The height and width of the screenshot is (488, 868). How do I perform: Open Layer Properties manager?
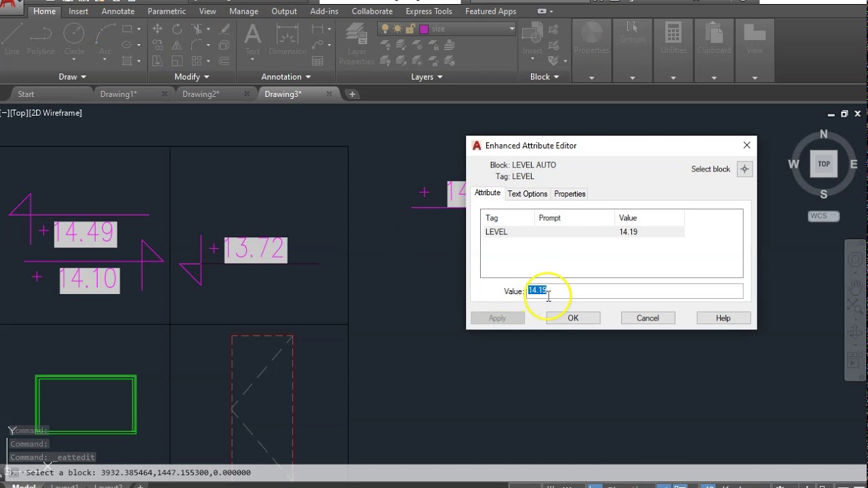pyautogui.click(x=357, y=43)
